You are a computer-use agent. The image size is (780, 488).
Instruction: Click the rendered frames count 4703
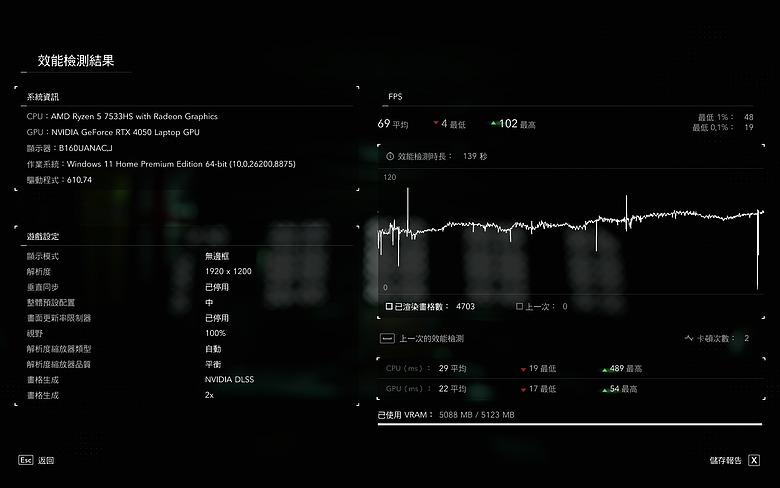[x=465, y=306]
